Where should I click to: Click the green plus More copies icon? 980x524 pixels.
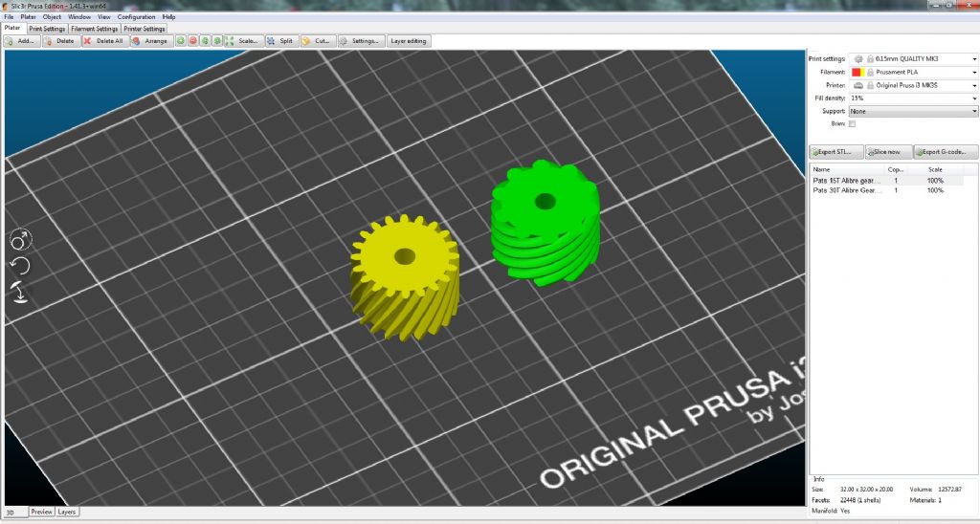181,41
